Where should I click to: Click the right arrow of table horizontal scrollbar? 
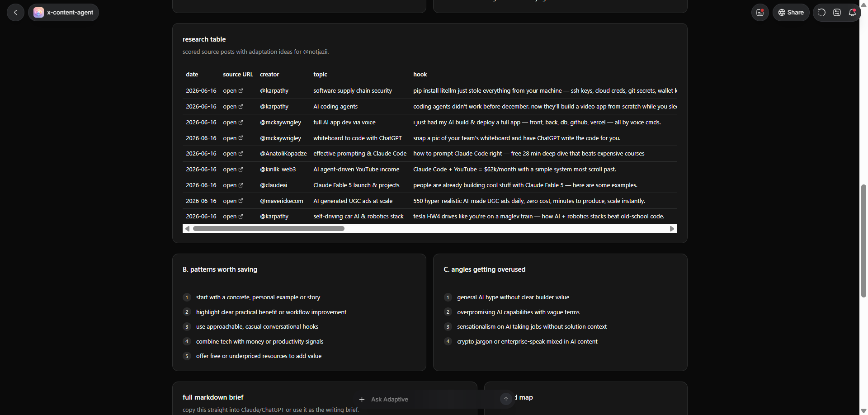point(672,229)
